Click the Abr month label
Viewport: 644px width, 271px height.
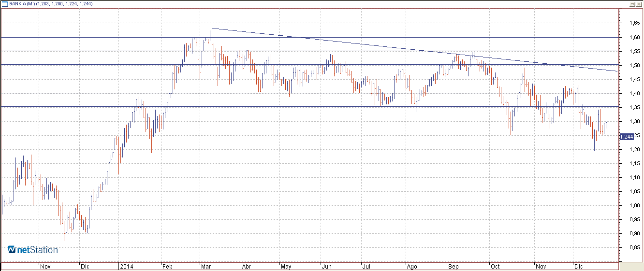246,266
